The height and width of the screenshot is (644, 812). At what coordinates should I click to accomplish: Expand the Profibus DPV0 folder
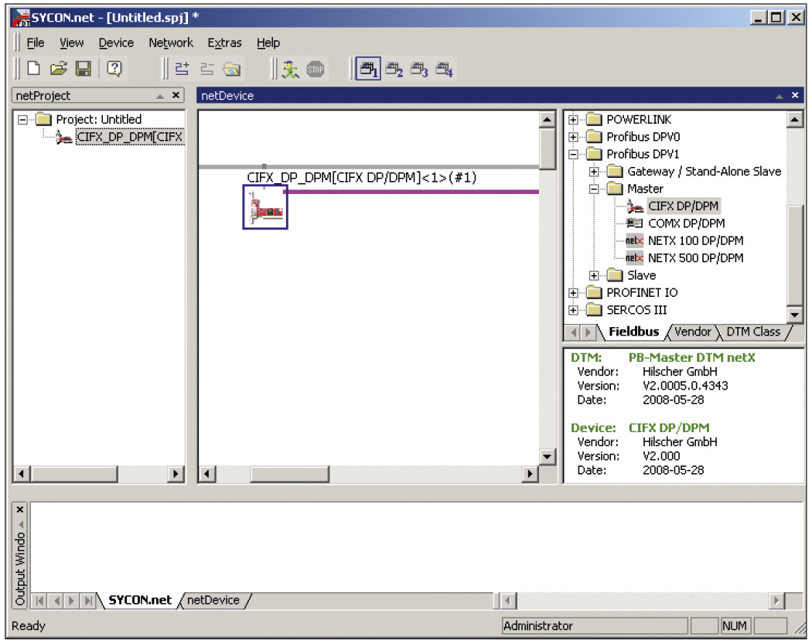(573, 137)
